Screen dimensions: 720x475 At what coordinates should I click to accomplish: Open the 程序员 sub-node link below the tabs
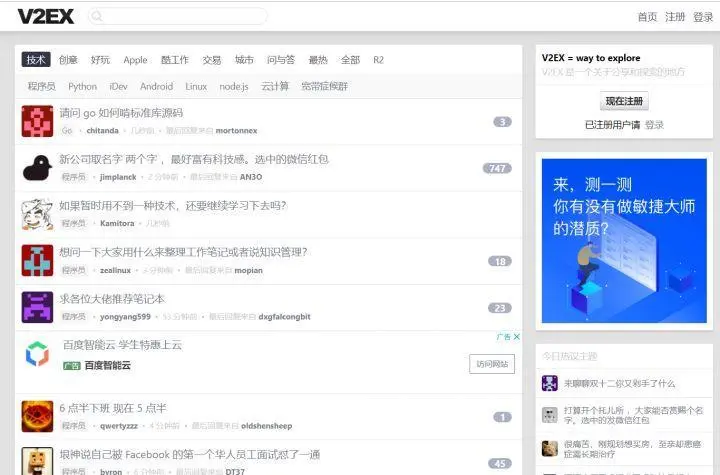(x=41, y=86)
